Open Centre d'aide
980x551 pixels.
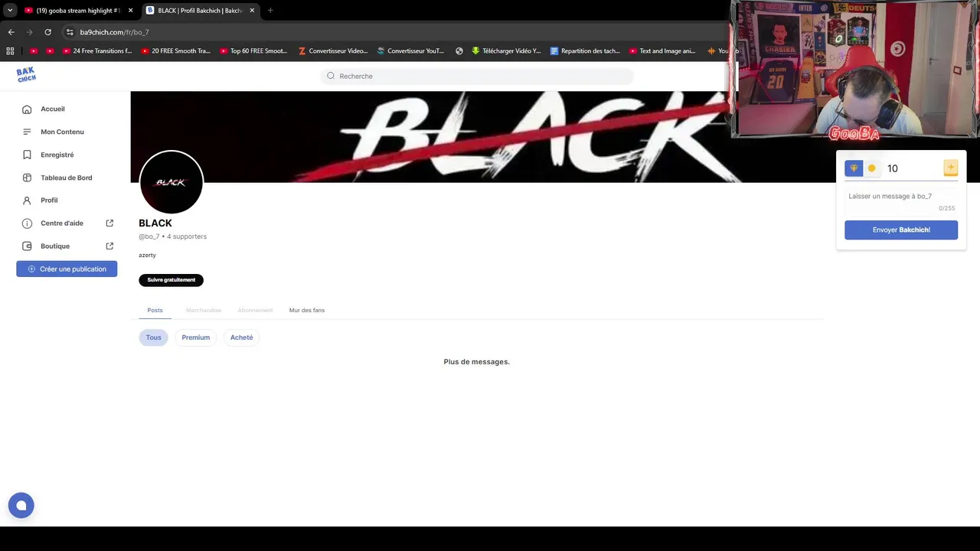tap(62, 223)
